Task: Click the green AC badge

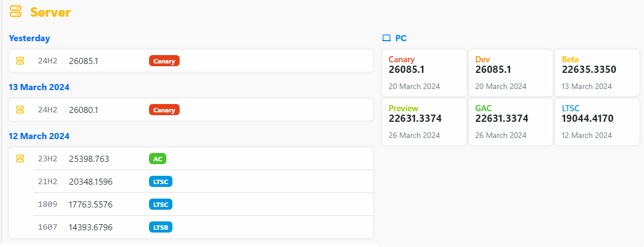Action: [x=158, y=159]
